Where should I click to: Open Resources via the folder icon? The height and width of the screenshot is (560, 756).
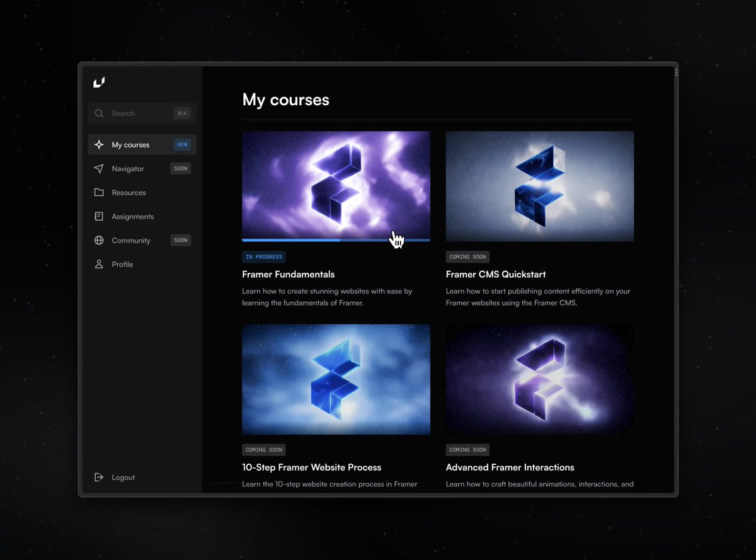[x=99, y=192]
